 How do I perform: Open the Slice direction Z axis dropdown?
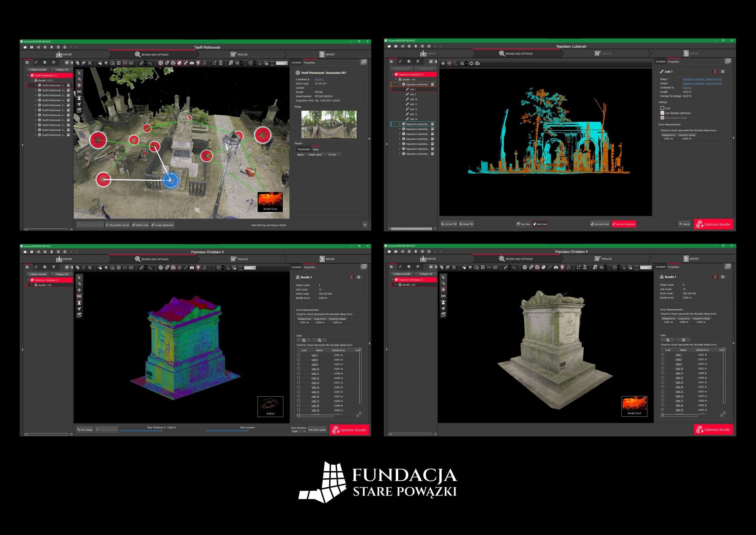pos(298,432)
